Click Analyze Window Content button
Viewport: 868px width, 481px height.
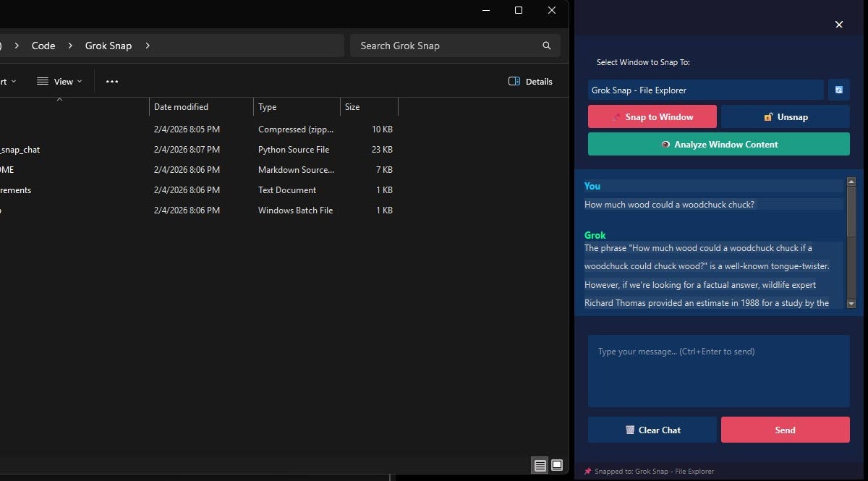[719, 144]
